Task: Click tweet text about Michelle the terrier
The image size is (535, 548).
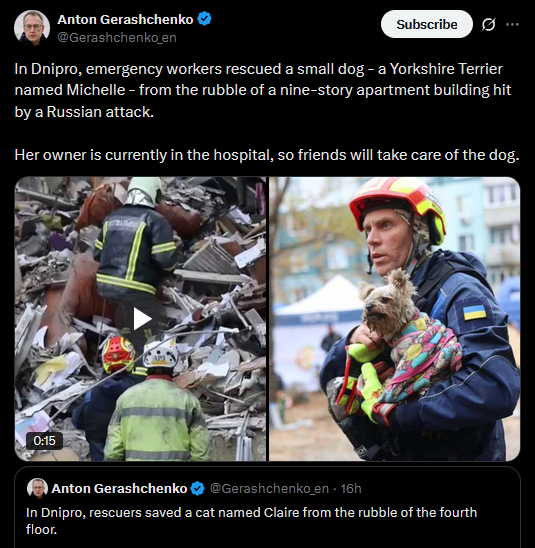Action: pos(262,90)
